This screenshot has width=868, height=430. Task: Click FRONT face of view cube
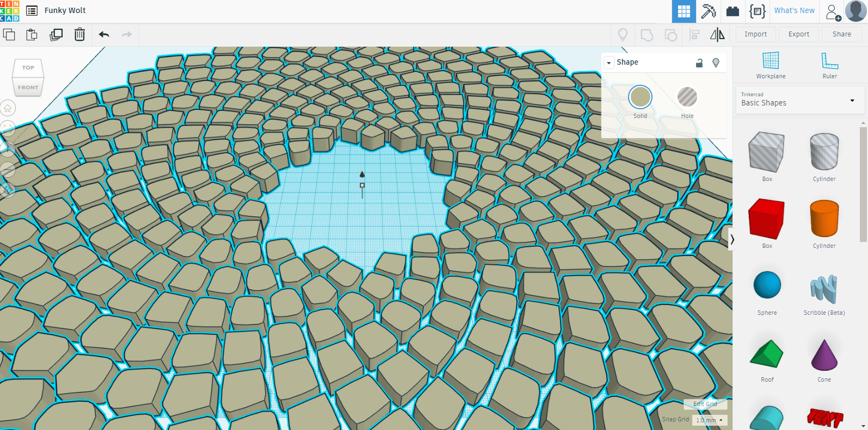click(x=28, y=87)
